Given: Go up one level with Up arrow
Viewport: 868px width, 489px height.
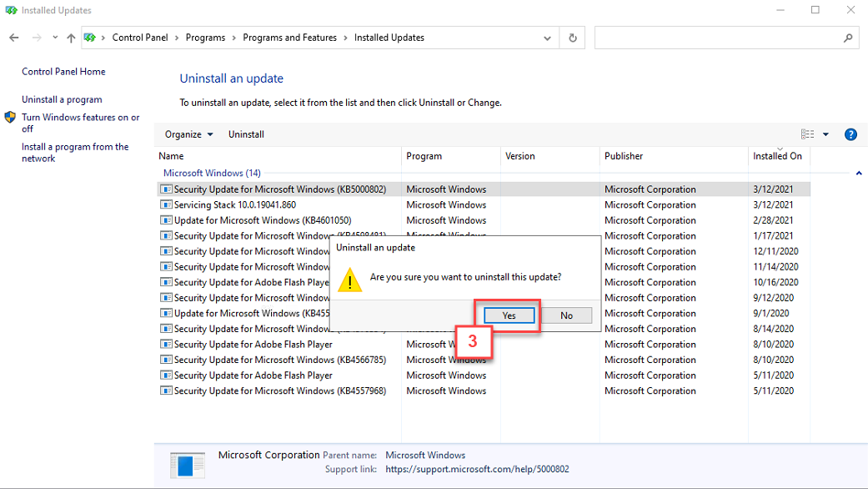Looking at the screenshot, I should 71,38.
